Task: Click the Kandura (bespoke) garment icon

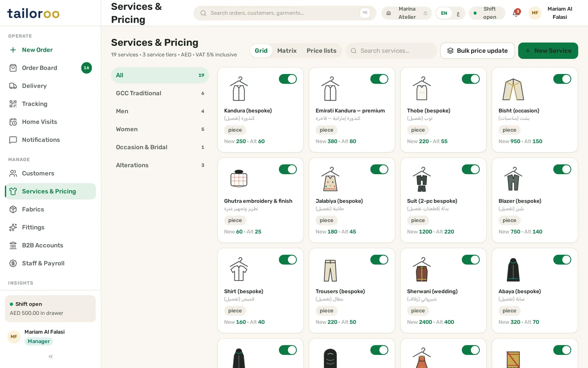Action: click(239, 89)
